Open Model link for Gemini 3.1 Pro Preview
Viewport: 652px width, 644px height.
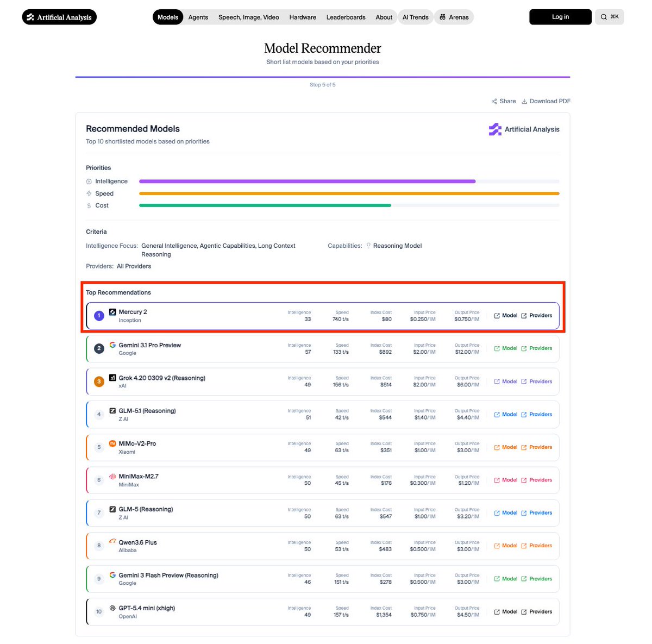pyautogui.click(x=505, y=348)
